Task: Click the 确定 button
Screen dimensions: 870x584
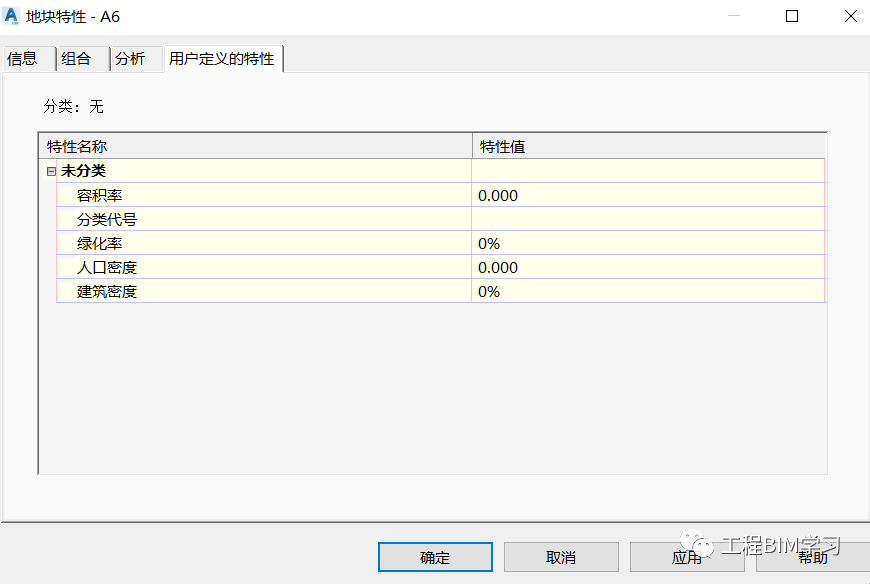Action: [x=435, y=557]
